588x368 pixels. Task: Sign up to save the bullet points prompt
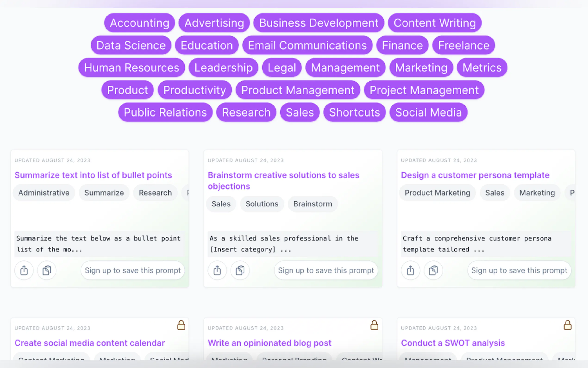(132, 270)
